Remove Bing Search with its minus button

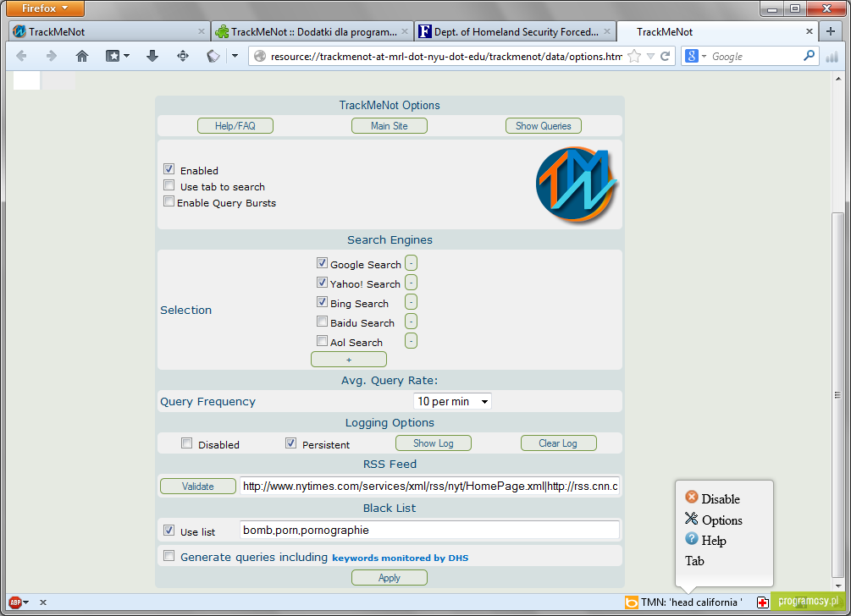411,302
